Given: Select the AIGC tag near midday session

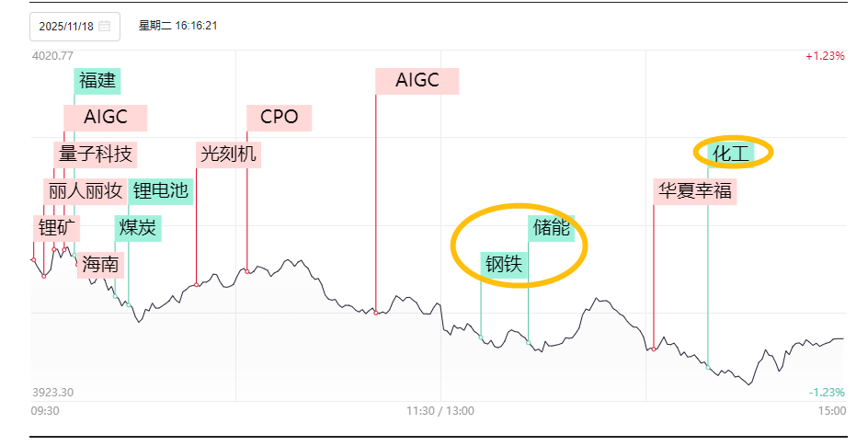Looking at the screenshot, I should coord(417,81).
